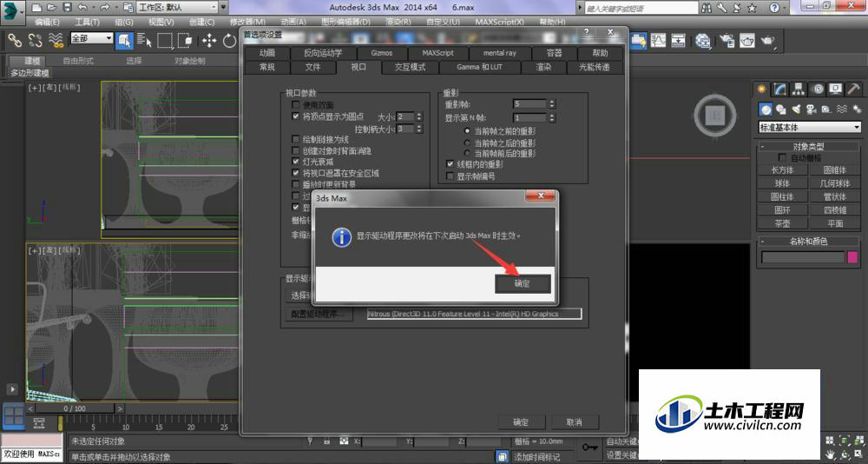Viewport: 868px width, 464px height.
Task: Select the Link tool chain icon
Action: [x=14, y=40]
